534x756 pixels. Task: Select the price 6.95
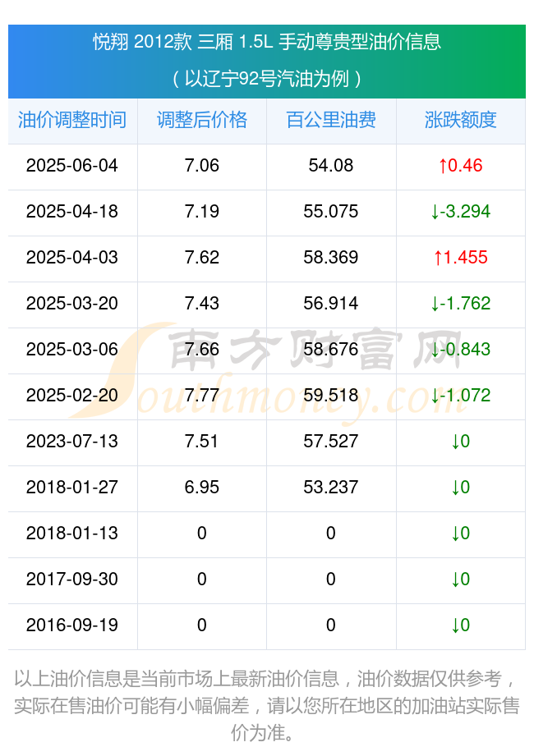coord(201,487)
